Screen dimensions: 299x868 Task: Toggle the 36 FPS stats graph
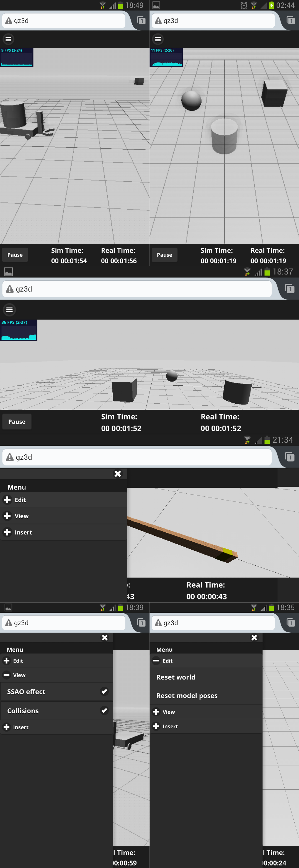pyautogui.click(x=19, y=330)
